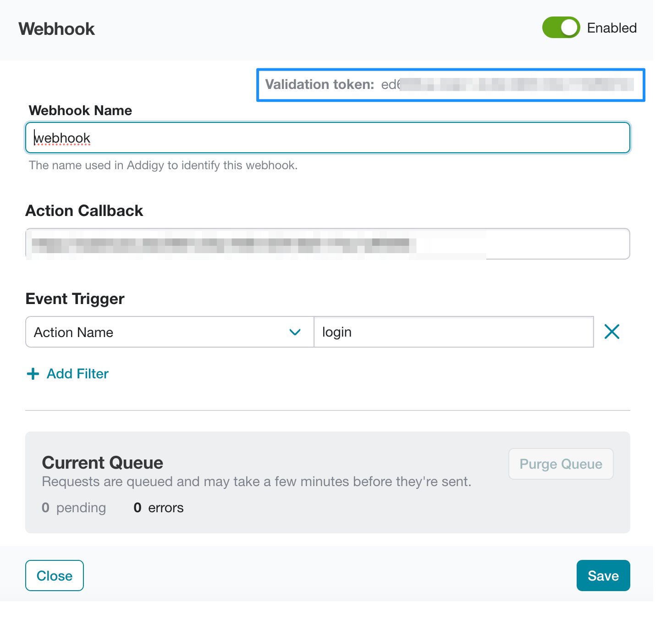Click the Current Queue heading
Viewport: 672px width, 620px height.
point(103,463)
